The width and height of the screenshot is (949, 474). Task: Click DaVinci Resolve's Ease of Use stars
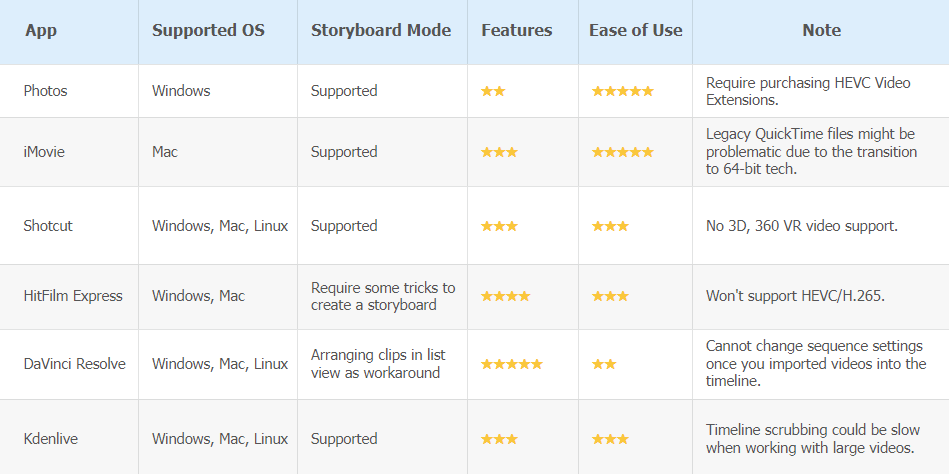coord(604,364)
